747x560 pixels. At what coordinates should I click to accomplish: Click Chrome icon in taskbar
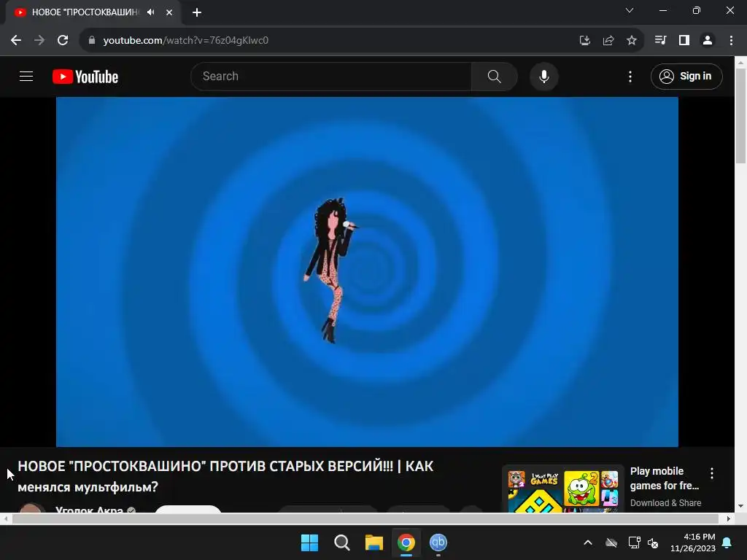(x=406, y=542)
